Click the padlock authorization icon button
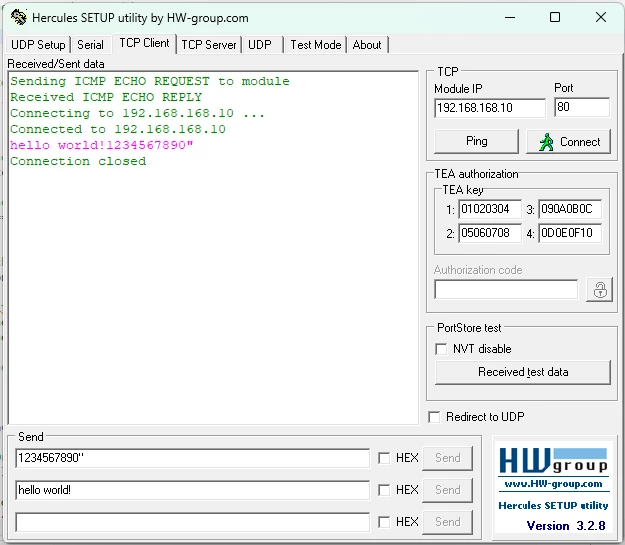This screenshot has height=545, width=625. pyautogui.click(x=599, y=289)
